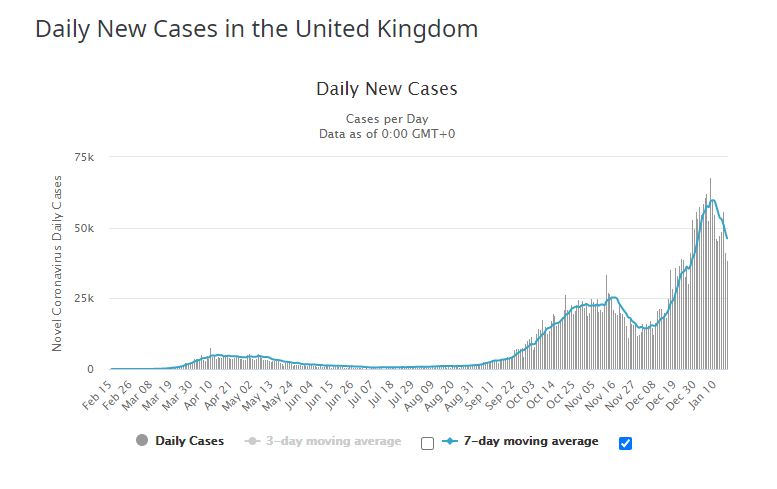Click the gray Daily Cases legend circle

pyautogui.click(x=139, y=441)
